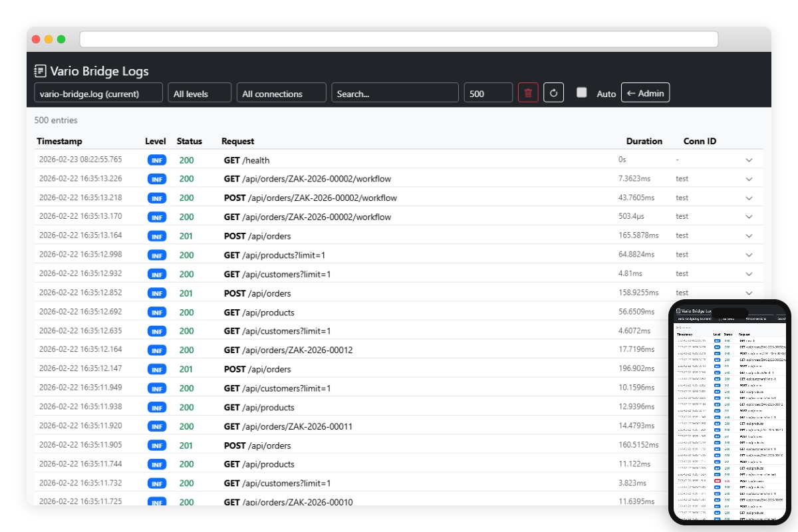Image resolution: width=798 pixels, height=532 pixels.
Task: Click the Vario Bridge Logs title icon
Action: [x=41, y=71]
